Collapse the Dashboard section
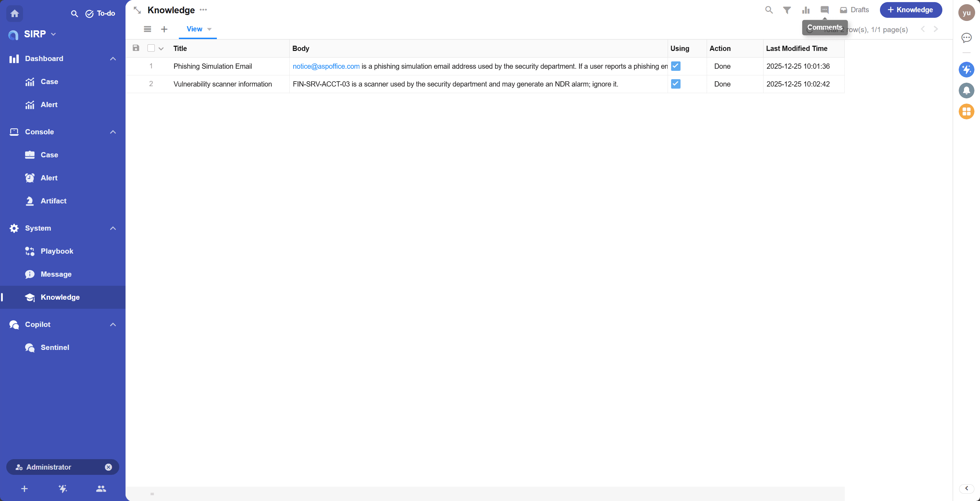 click(113, 59)
